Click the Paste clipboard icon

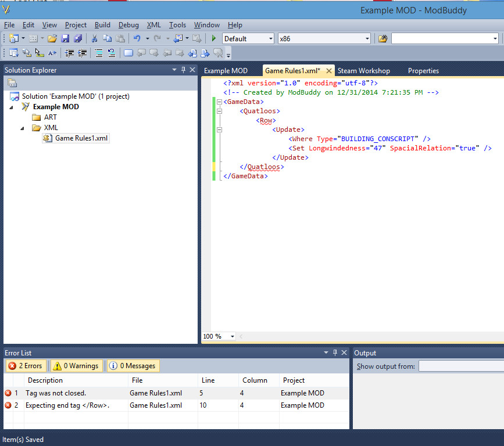120,38
